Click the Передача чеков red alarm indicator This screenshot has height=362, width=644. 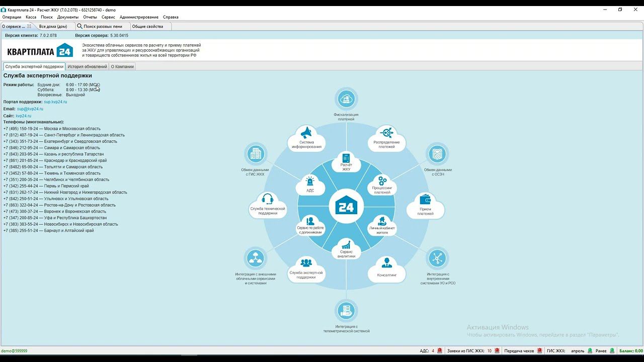pos(539,351)
